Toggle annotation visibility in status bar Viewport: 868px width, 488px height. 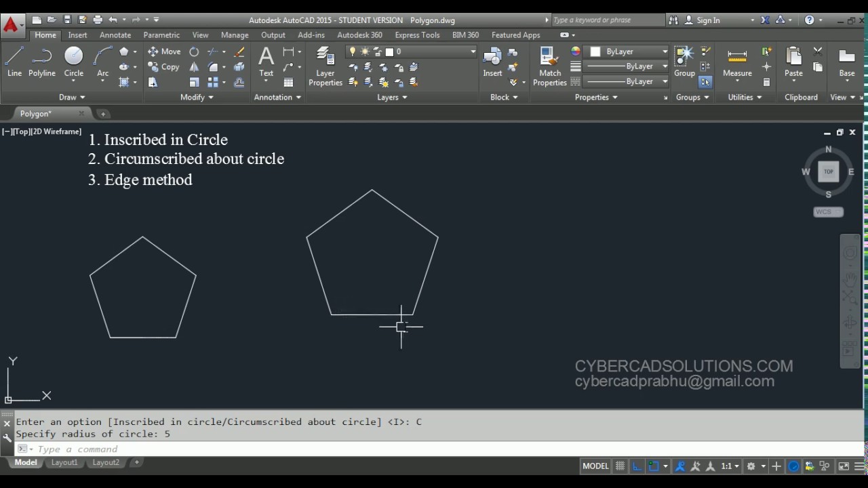pyautogui.click(x=680, y=466)
